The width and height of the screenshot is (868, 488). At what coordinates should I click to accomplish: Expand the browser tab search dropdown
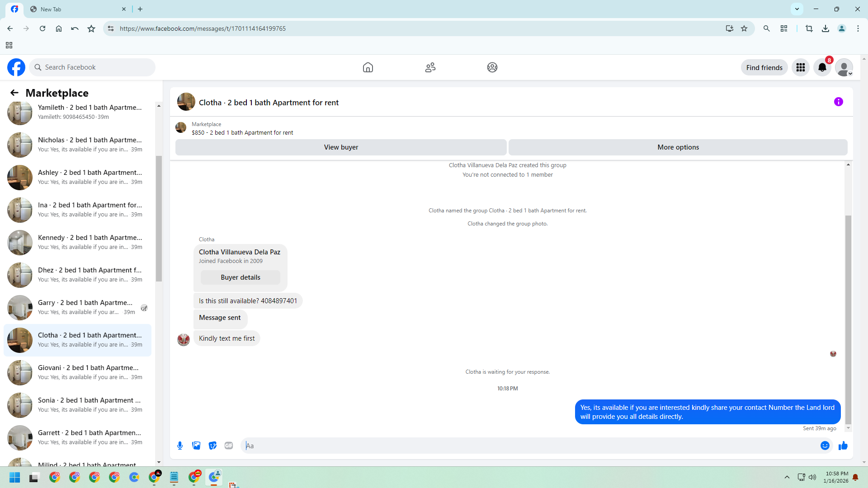pos(797,9)
